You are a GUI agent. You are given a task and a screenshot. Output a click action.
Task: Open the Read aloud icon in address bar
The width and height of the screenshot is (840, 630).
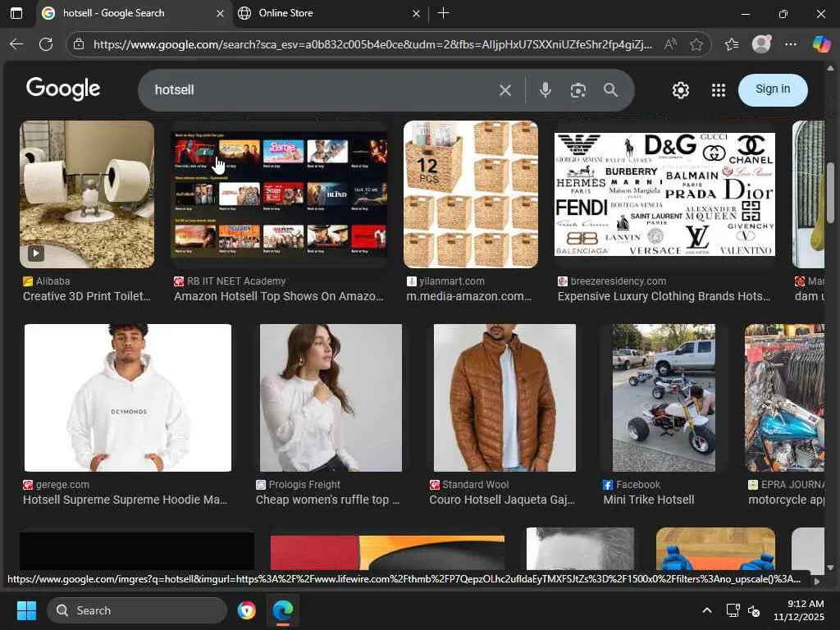point(669,44)
